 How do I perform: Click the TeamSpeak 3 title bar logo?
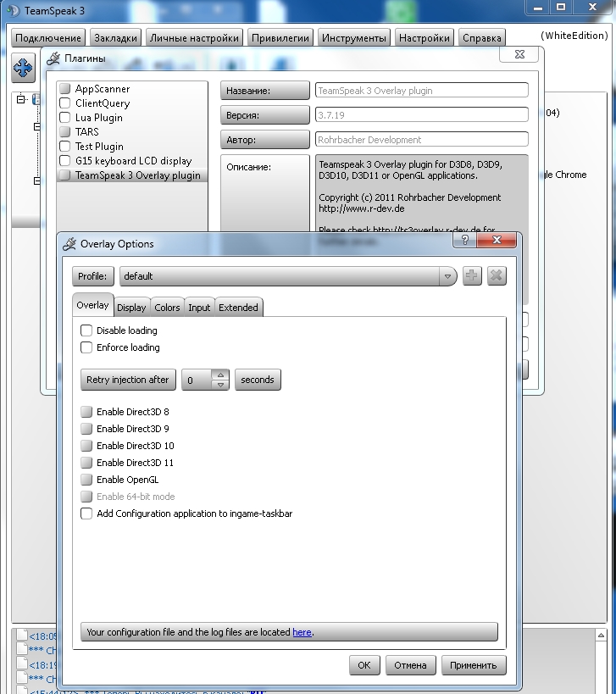[14, 11]
